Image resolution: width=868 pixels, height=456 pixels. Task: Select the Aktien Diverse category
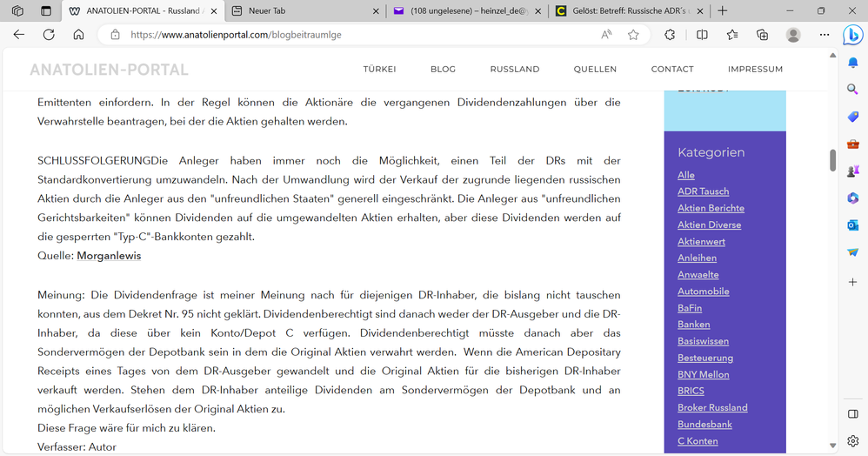(709, 225)
